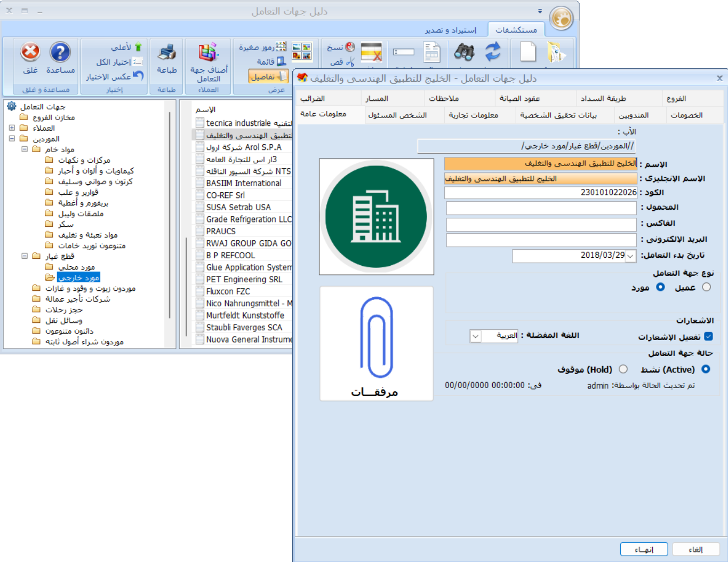Switch to list view (قائمة)

(271, 61)
